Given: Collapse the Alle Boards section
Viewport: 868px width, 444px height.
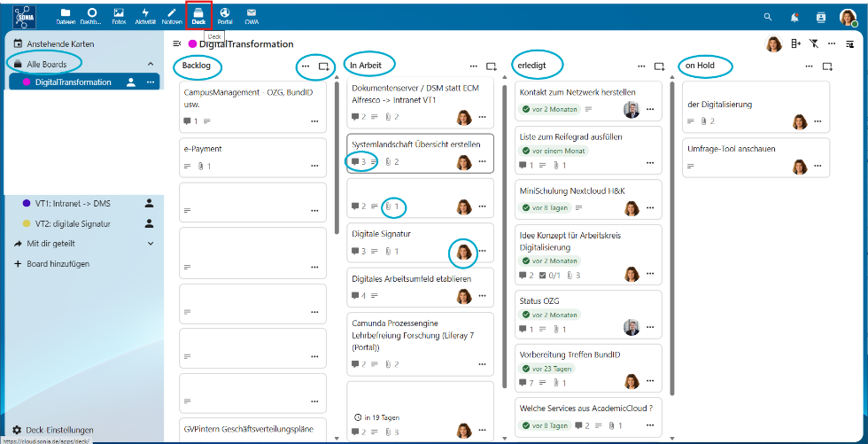Looking at the screenshot, I should click(x=150, y=64).
